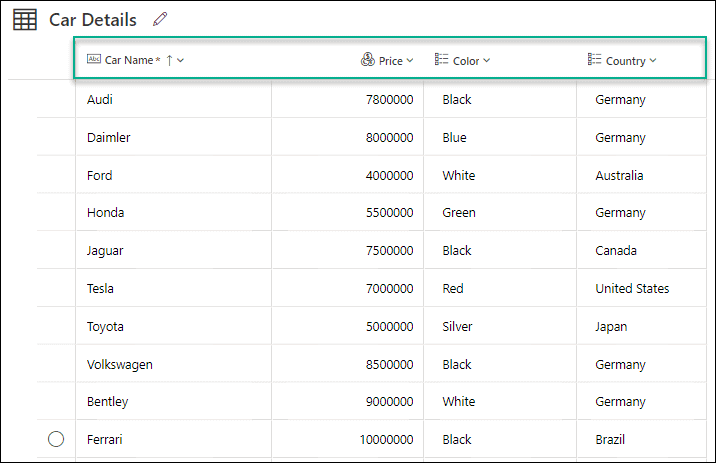Select the Audi car name cell
Viewport: 716px width, 463px height.
pyautogui.click(x=174, y=99)
